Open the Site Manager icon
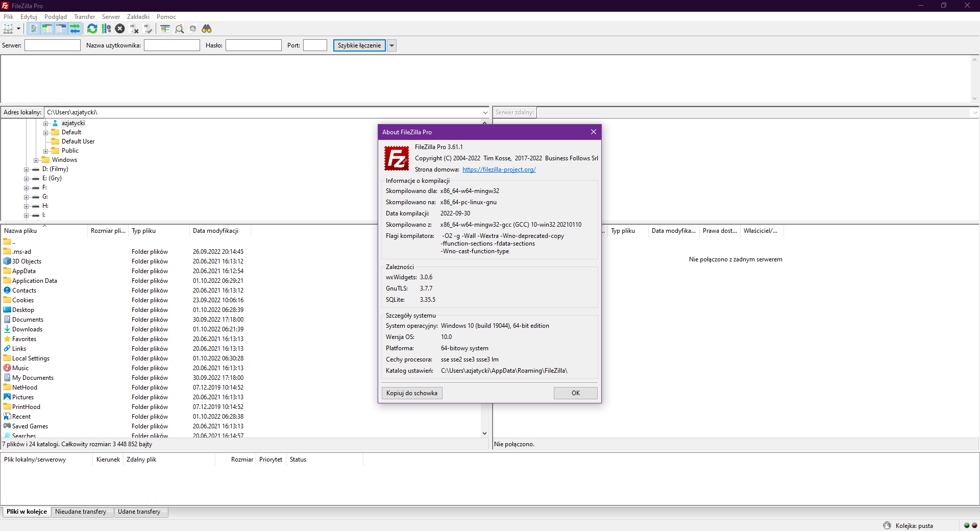This screenshot has height=531, width=980. pos(8,29)
